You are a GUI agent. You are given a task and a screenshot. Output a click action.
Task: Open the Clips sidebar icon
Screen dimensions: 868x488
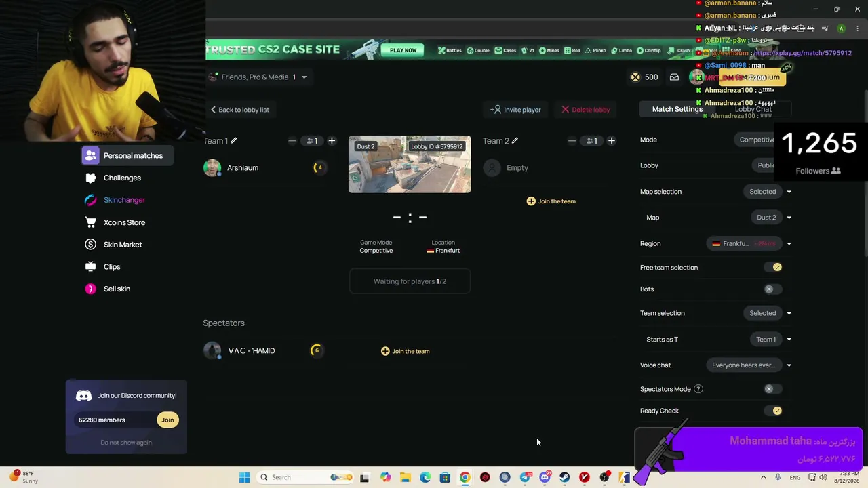coord(90,267)
